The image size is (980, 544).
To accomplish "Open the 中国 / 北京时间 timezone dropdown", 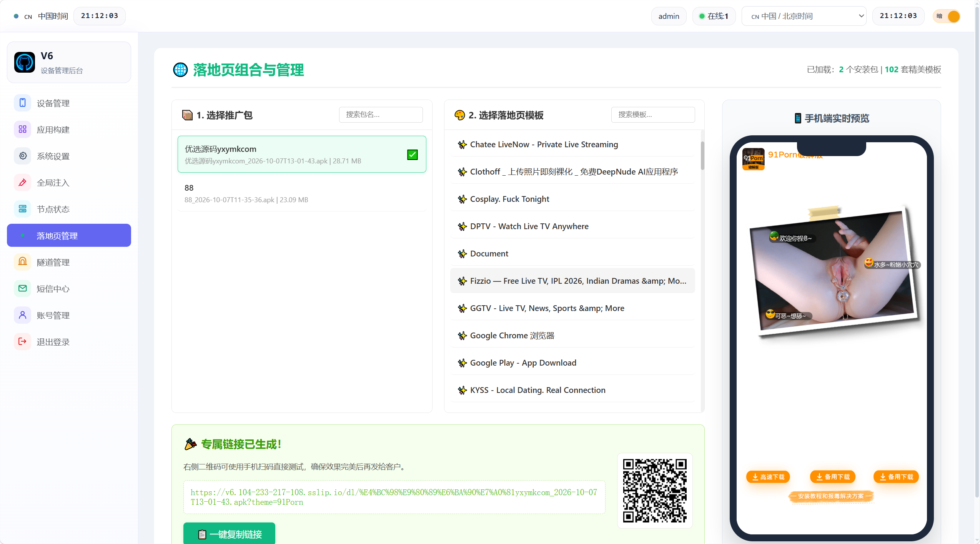I will point(804,16).
